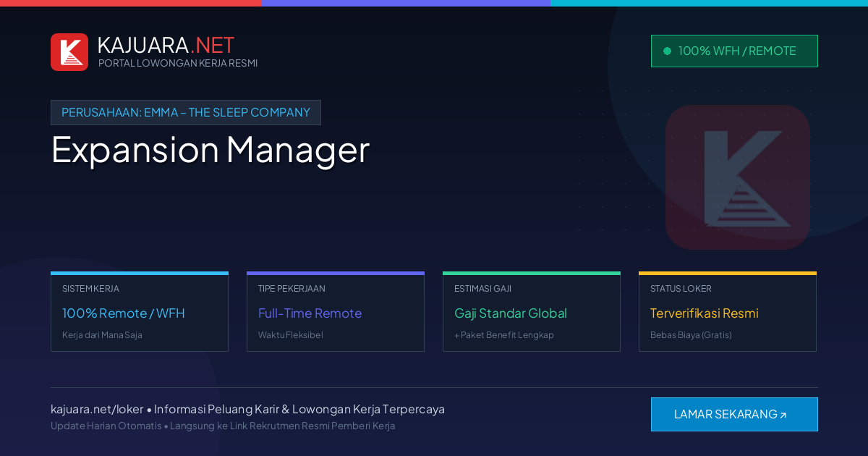This screenshot has width=868, height=456.
Task: Click the Terverifikasi Resmi status value
Action: [705, 313]
